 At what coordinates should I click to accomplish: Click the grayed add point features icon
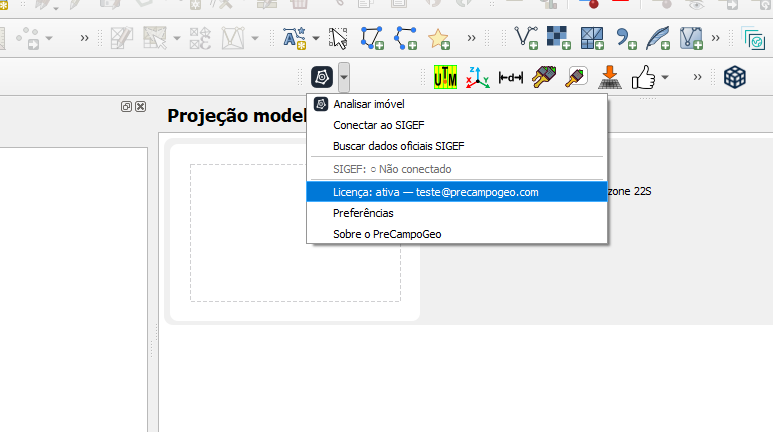[x=28, y=38]
